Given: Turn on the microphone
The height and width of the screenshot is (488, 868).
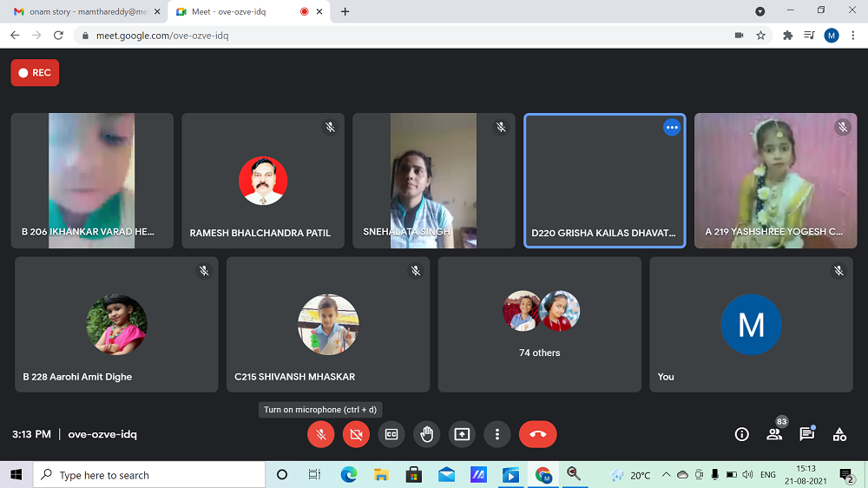Looking at the screenshot, I should [320, 434].
